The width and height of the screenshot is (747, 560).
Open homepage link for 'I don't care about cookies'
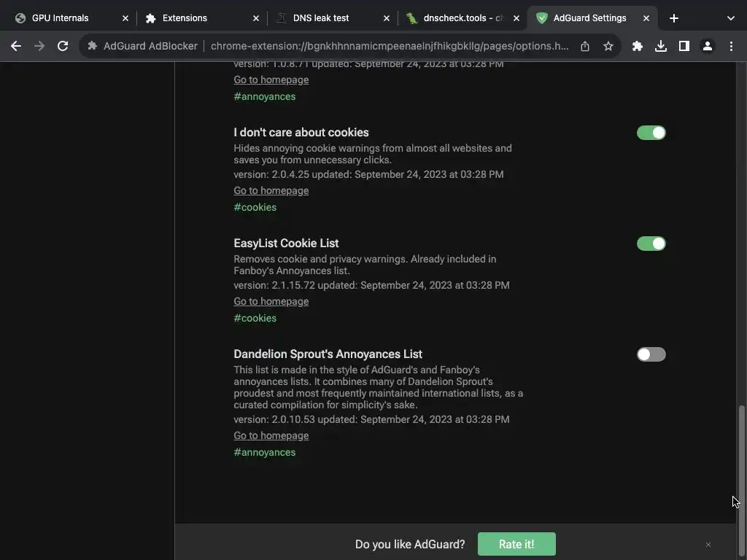[x=271, y=190]
